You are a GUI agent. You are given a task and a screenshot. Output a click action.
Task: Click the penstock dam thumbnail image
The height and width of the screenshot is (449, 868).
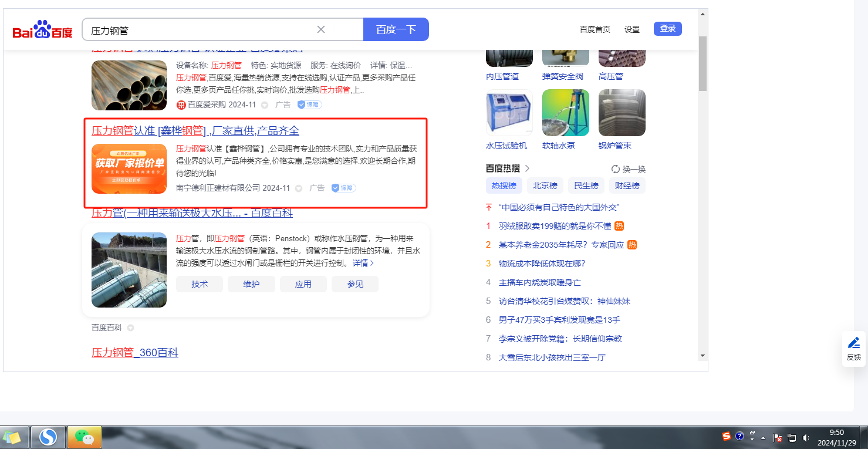pos(129,270)
